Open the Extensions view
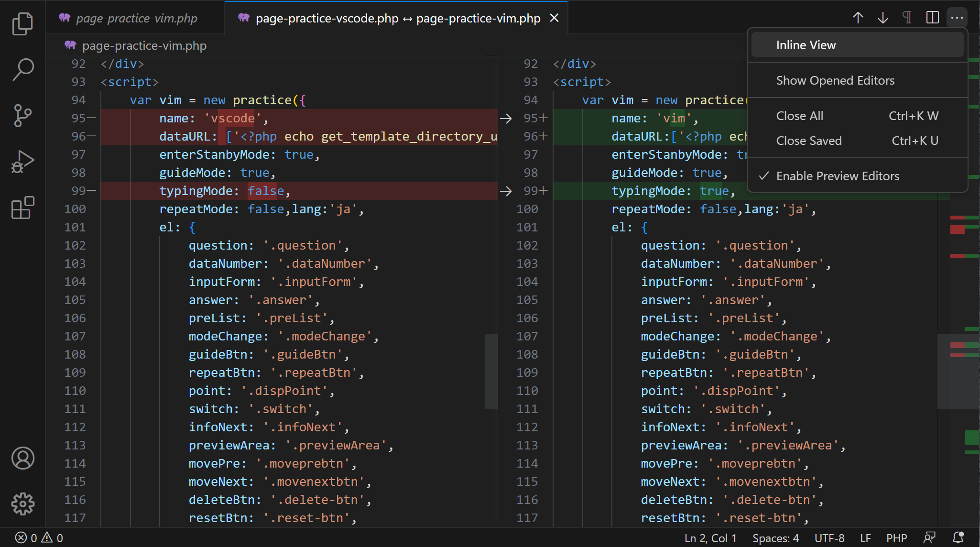This screenshot has height=547, width=980. pos(22,208)
